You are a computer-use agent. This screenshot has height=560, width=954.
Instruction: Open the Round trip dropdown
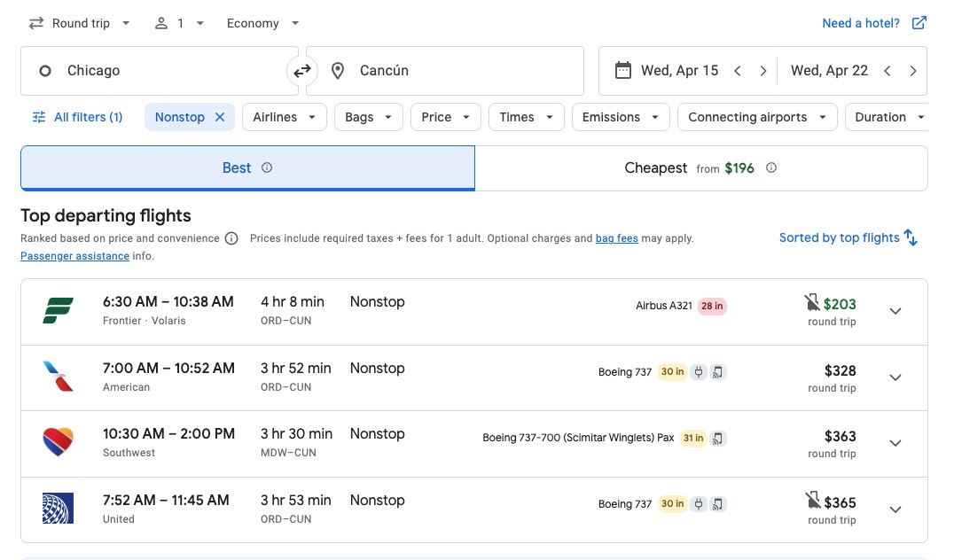[x=80, y=23]
